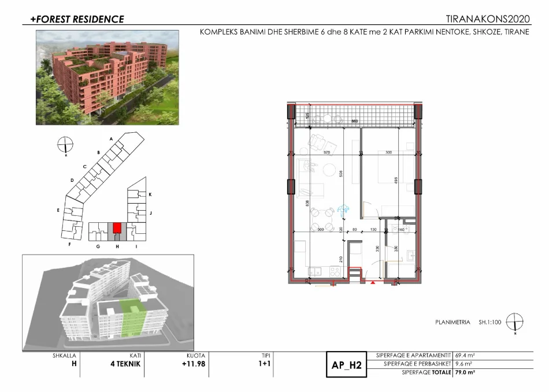Select the round dining table with chairs
Image resolution: width=549 pixels, height=392 pixels.
[322, 219]
